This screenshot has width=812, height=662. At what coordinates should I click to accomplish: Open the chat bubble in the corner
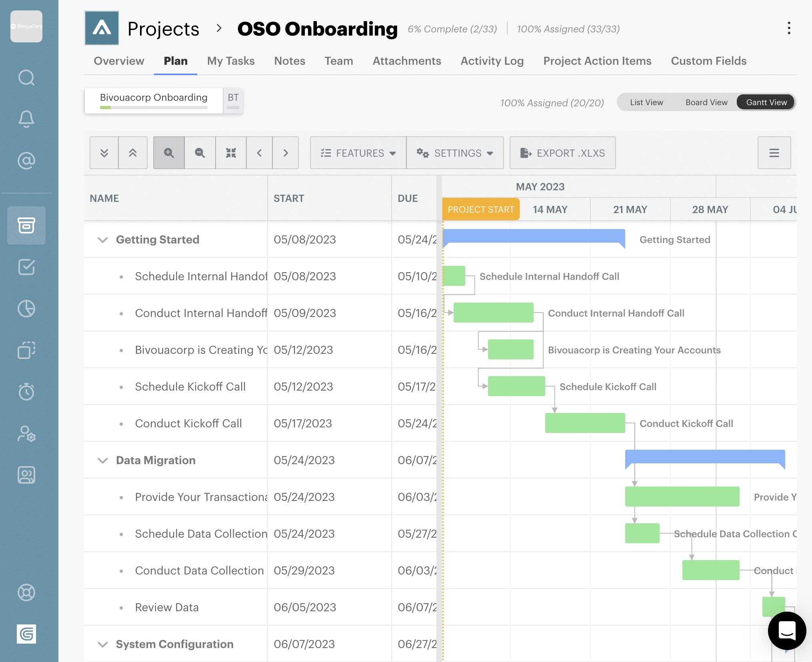tap(786, 631)
